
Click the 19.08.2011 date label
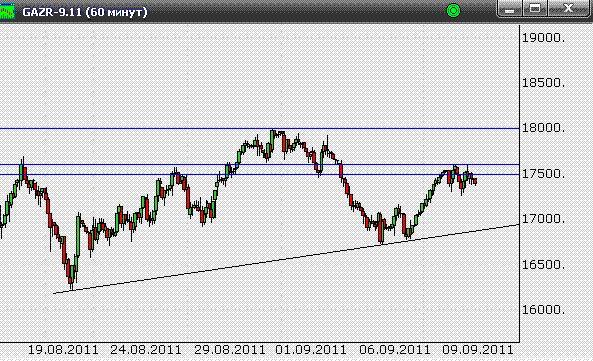point(63,350)
